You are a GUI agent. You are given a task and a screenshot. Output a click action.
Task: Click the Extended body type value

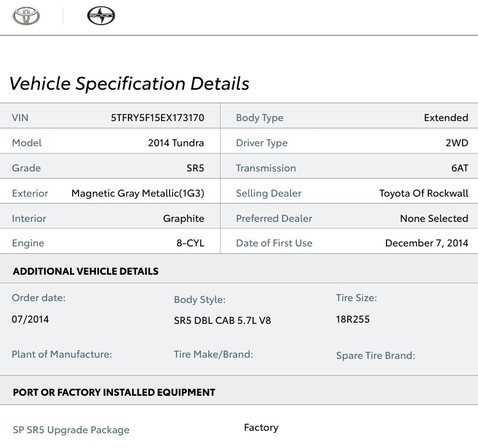coord(446,118)
